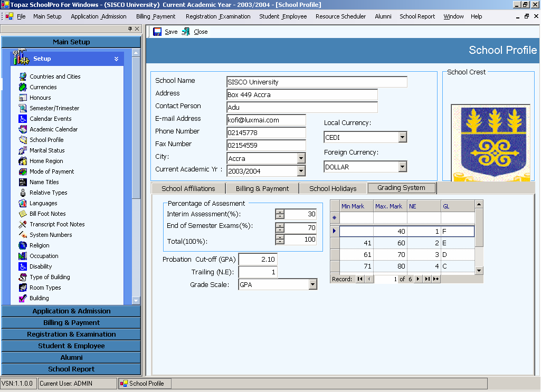Click the School Report sidebar button
Screen dimensions: 541x392
(x=71, y=369)
